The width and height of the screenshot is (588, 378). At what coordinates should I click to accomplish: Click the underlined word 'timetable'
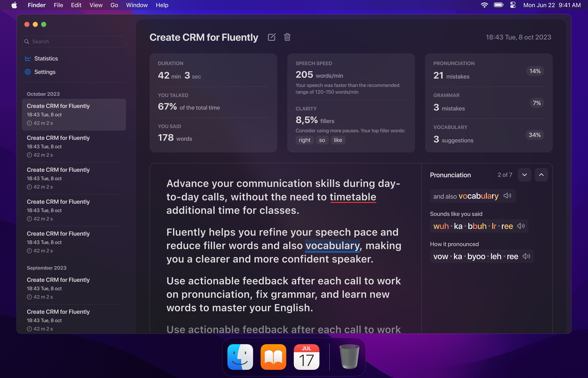pos(353,197)
